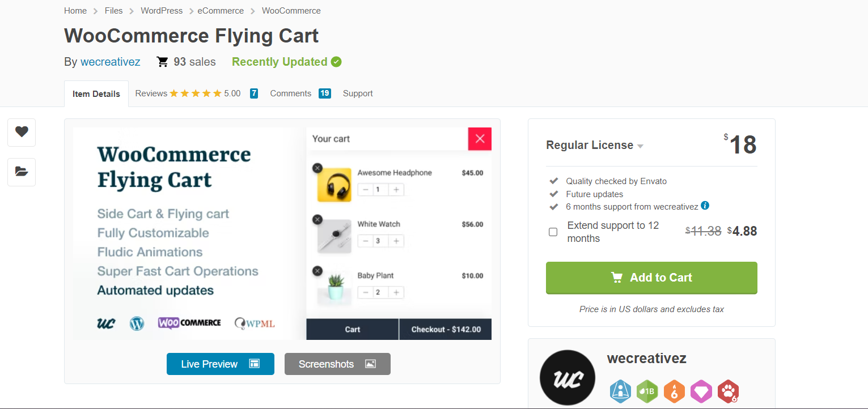
Task: Click the comments count badge showing 19
Action: (x=325, y=93)
